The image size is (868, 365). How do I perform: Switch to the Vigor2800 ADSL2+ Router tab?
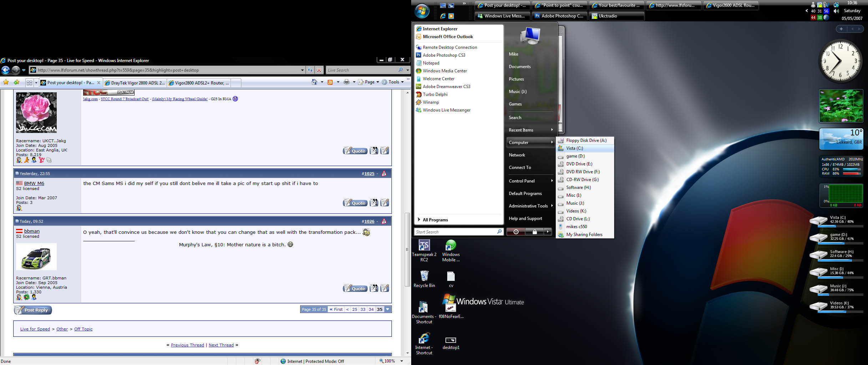[199, 83]
